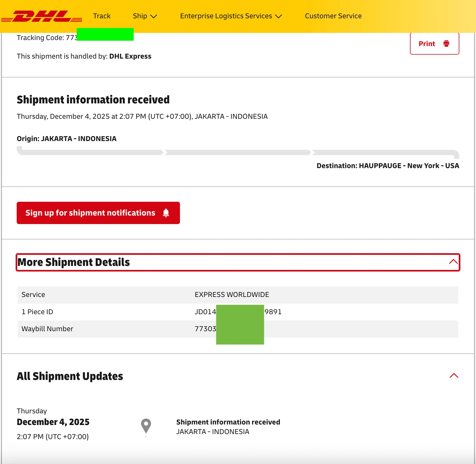Screen dimensions: 476x464
Task: Select the 'EXPRESS WORLDWIDE' service value
Action: [x=232, y=295]
